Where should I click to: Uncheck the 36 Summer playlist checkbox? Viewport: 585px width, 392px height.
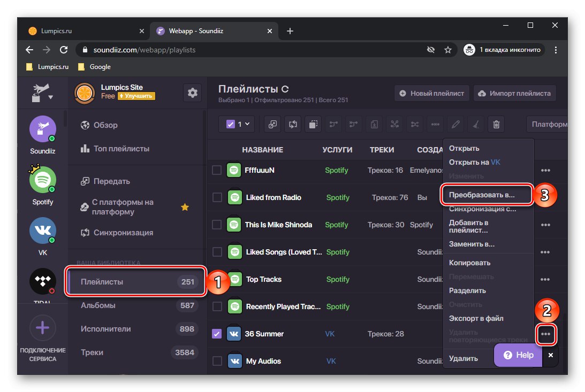(217, 334)
